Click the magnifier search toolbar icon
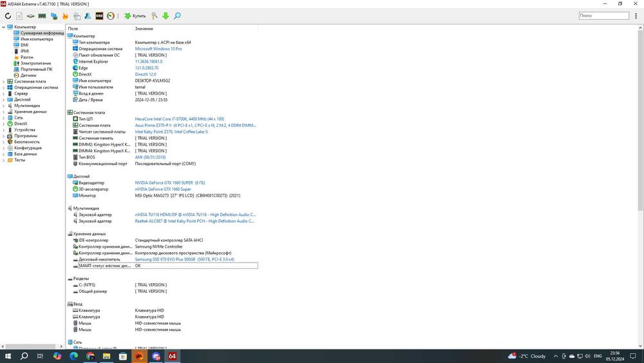The image size is (644, 363). [177, 15]
